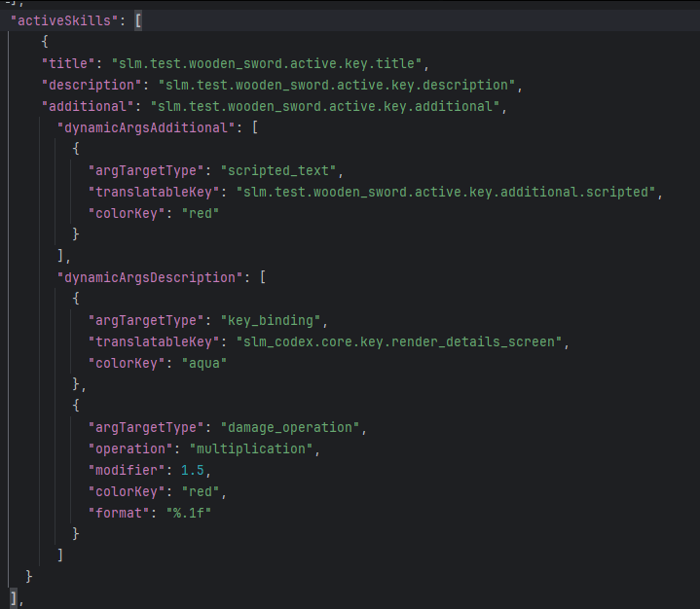700x609 pixels.
Task: Click the "activeSkills" key name
Action: [x=62, y=20]
